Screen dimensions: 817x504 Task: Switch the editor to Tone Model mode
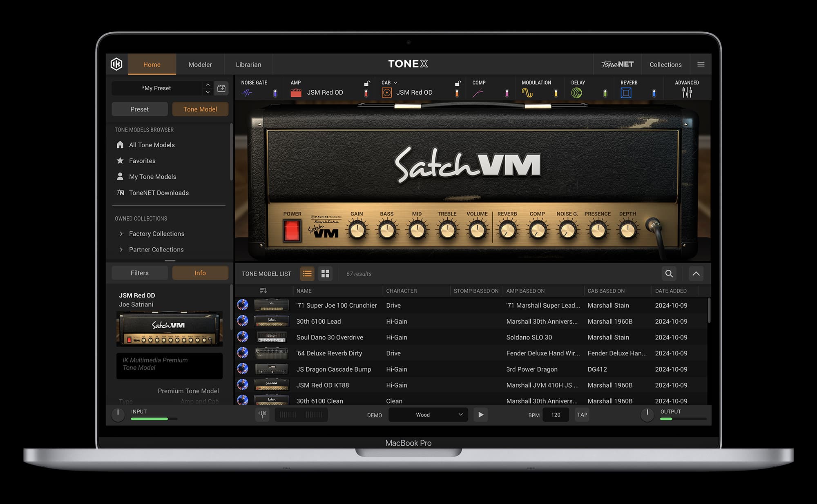click(200, 109)
